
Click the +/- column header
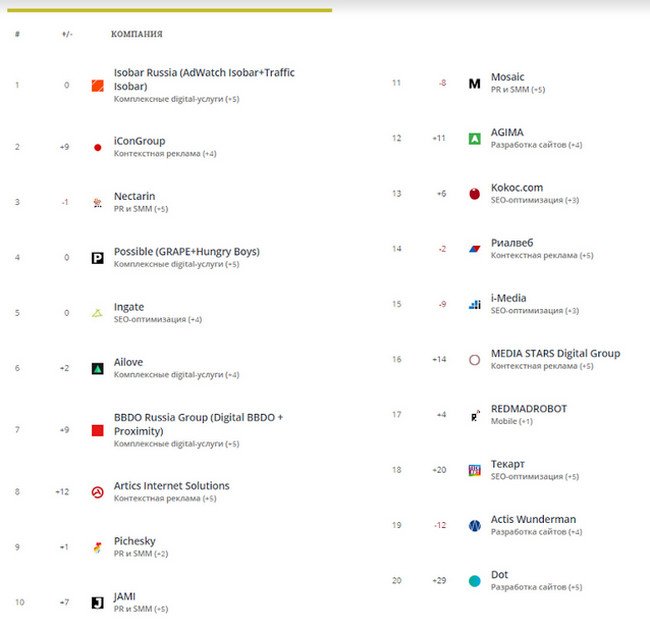coord(67,34)
